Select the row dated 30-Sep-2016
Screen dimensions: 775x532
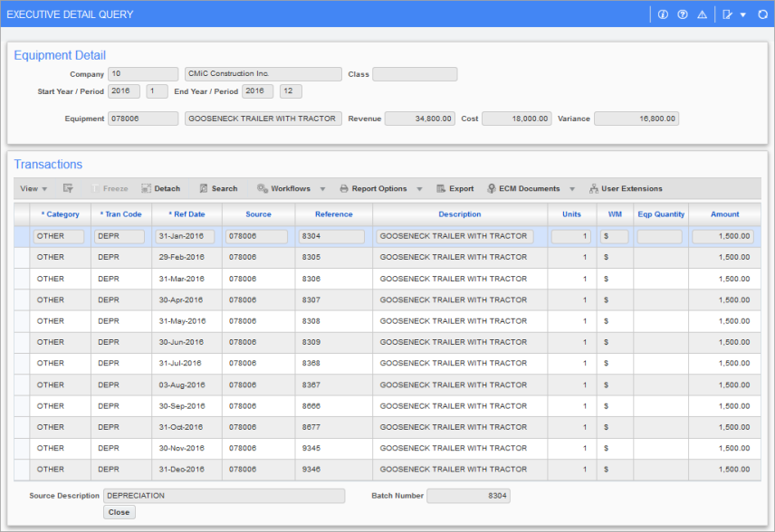click(387, 406)
